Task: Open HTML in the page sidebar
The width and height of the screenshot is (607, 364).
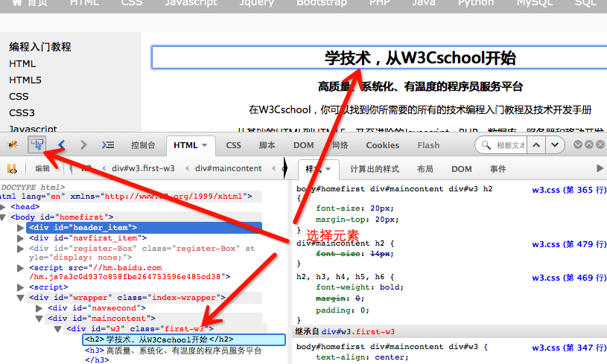Action: tap(22, 64)
